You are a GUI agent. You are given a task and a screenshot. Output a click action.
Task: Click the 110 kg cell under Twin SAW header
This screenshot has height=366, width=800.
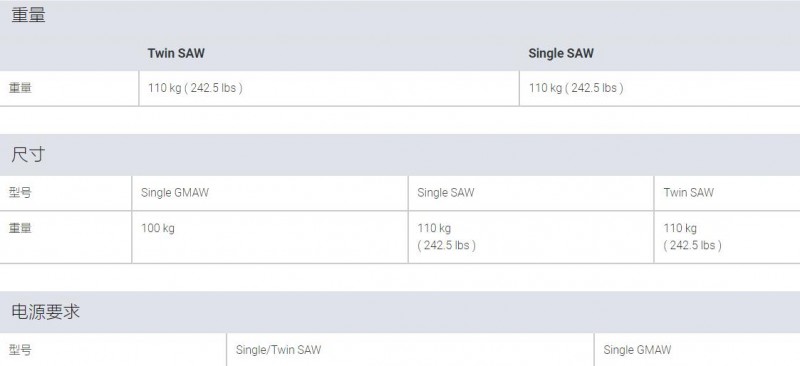pyautogui.click(x=329, y=88)
